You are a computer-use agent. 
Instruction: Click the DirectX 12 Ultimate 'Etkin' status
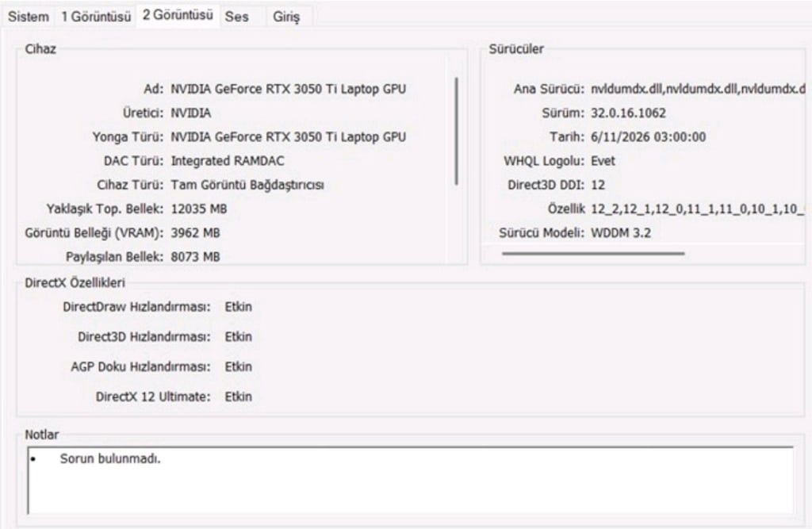(x=238, y=397)
